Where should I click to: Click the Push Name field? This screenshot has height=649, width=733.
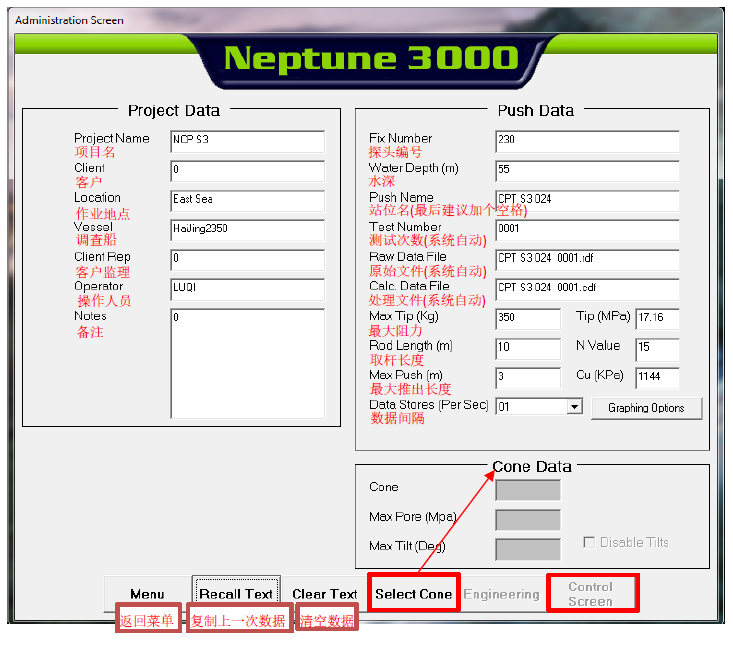(x=587, y=201)
